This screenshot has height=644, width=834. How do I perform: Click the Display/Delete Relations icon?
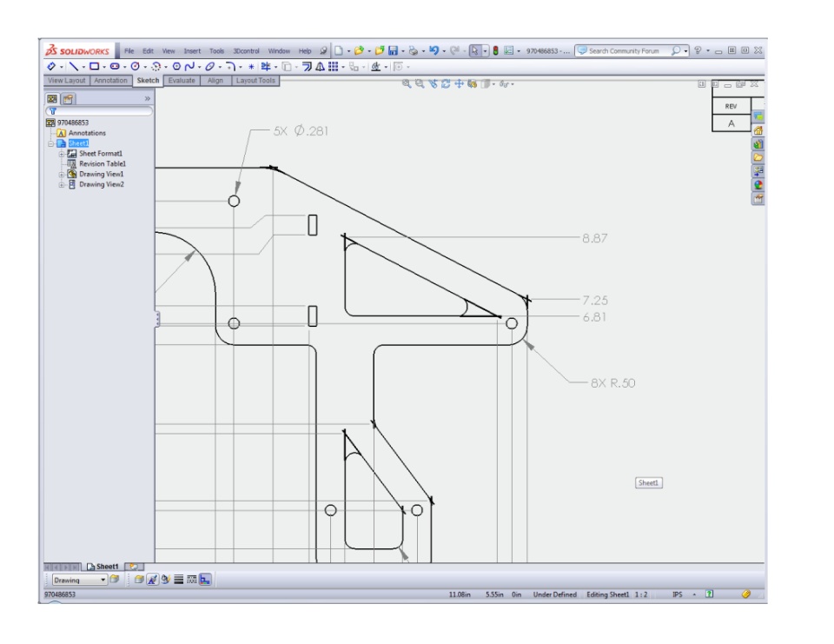(x=375, y=67)
